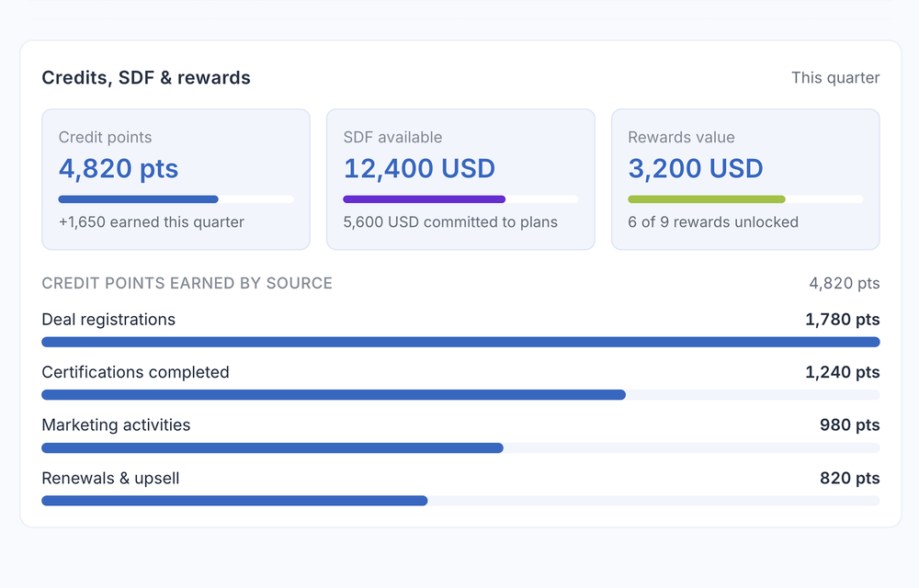Click the 4,820 pts total beside source heading
This screenshot has height=588, width=919.
click(845, 284)
